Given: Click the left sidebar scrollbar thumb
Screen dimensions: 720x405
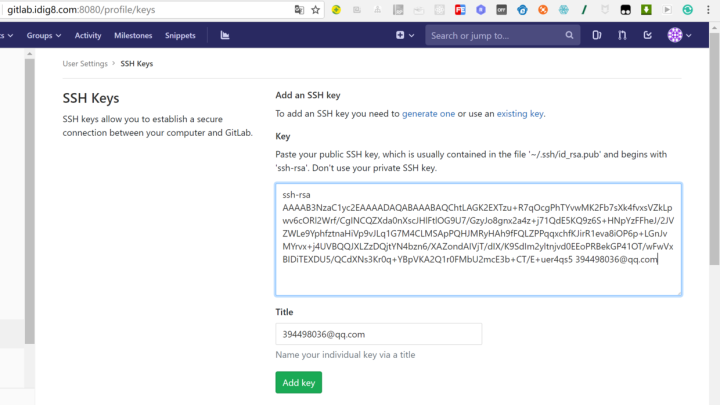Looking at the screenshot, I should click(29, 201).
